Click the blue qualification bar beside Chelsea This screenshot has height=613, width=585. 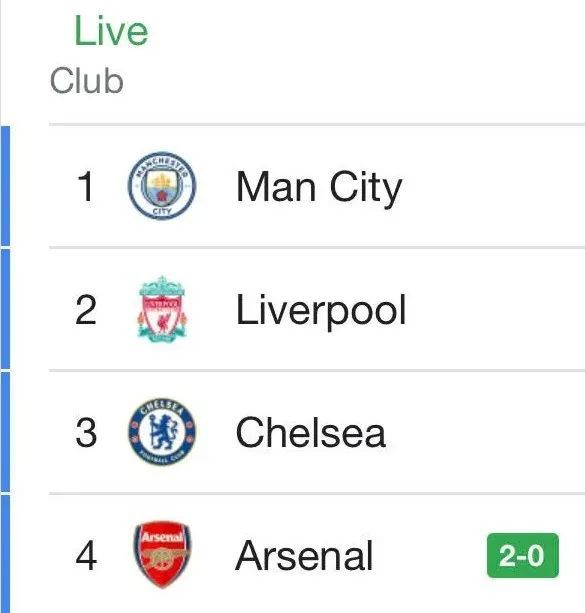tap(5, 432)
